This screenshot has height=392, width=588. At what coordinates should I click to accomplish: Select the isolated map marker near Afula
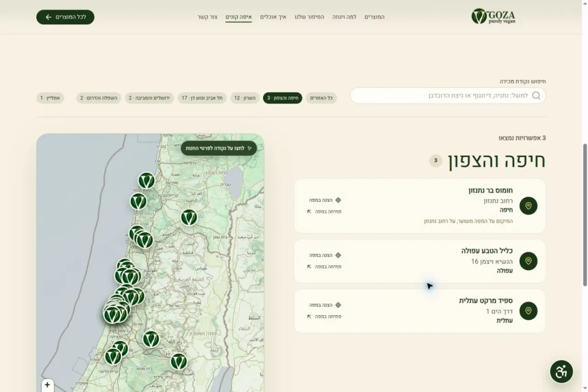point(189,217)
